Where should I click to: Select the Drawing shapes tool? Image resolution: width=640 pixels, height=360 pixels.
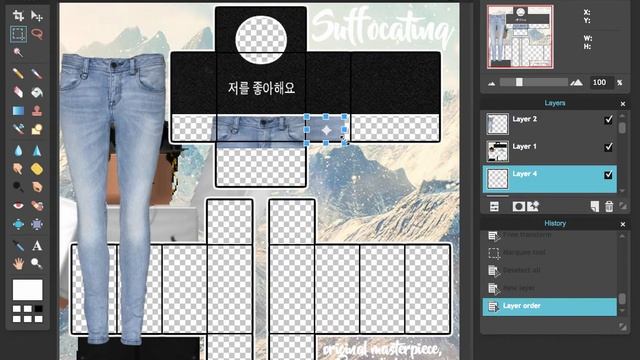37,129
